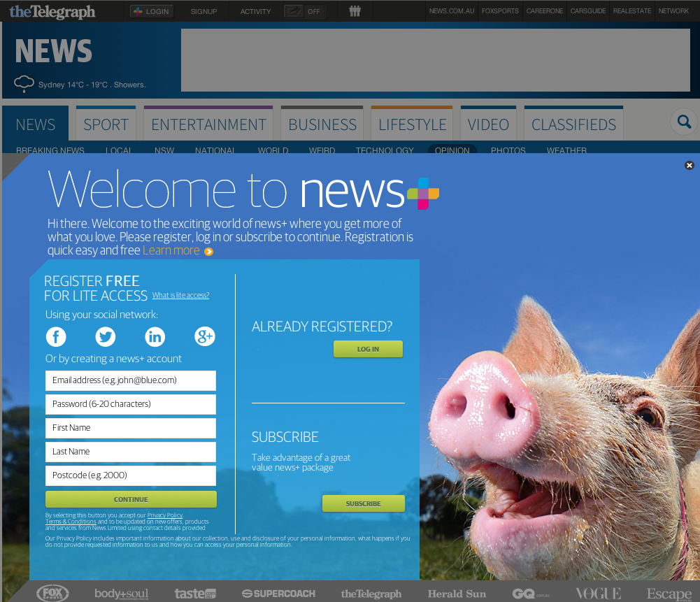The height and width of the screenshot is (602, 700).
Task: Select the NEWS main tab
Action: coord(35,124)
